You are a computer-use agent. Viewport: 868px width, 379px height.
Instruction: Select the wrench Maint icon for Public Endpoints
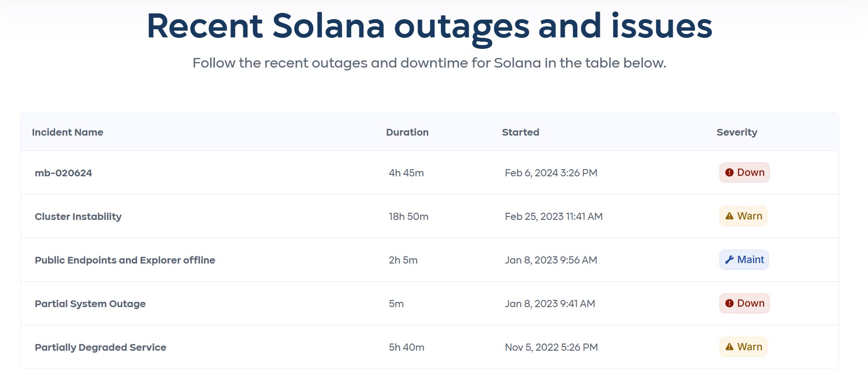(x=729, y=260)
